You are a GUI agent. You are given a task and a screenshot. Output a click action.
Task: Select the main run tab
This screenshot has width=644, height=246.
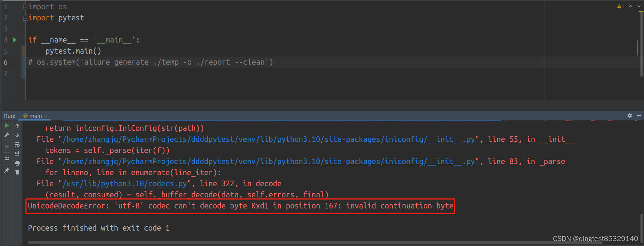click(x=35, y=116)
